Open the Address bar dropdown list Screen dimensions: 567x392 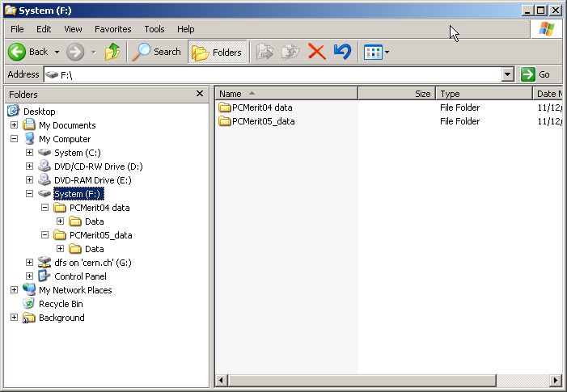tap(508, 74)
